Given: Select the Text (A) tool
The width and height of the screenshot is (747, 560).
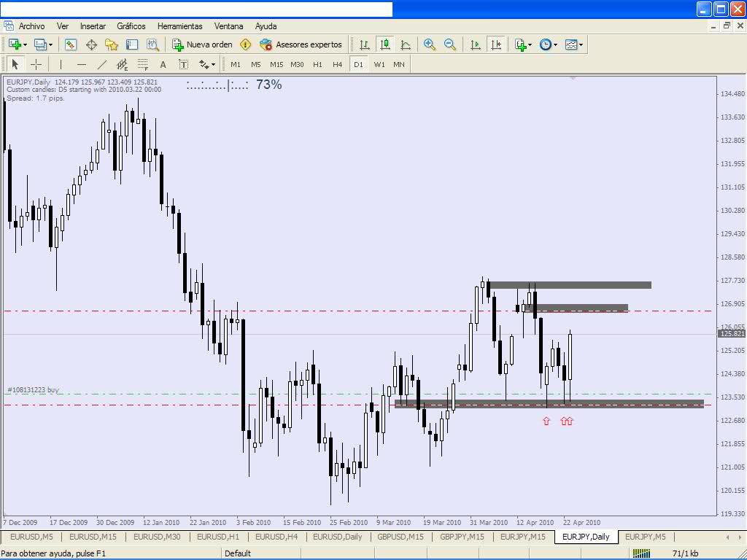Looking at the screenshot, I should tap(163, 64).
